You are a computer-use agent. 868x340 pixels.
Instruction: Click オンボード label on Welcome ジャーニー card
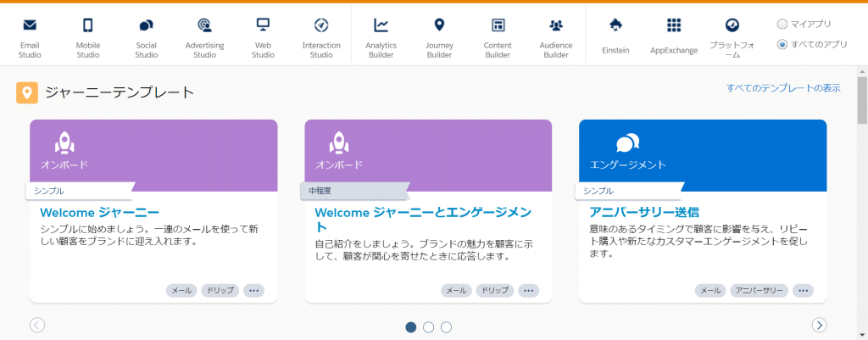pyautogui.click(x=64, y=165)
